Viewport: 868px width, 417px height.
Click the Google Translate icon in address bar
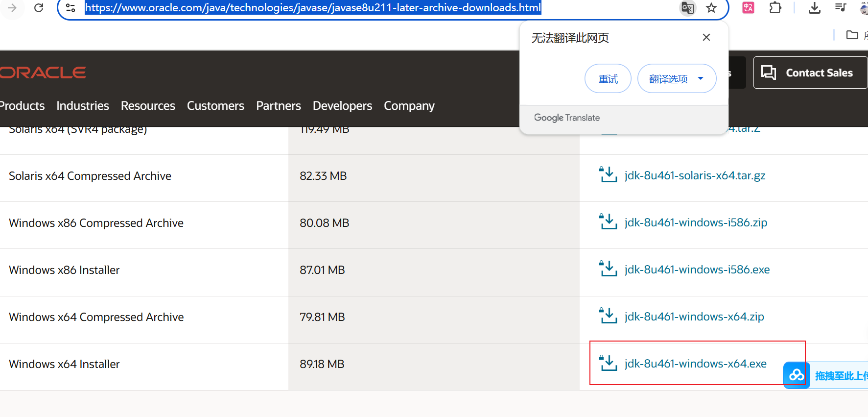[688, 8]
